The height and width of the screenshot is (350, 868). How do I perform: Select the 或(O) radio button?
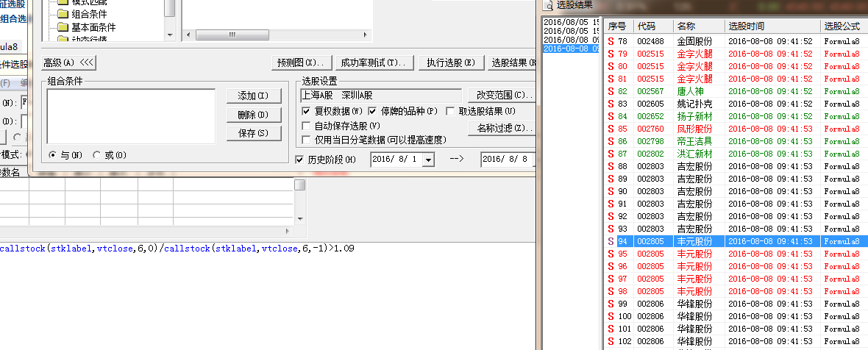point(97,155)
